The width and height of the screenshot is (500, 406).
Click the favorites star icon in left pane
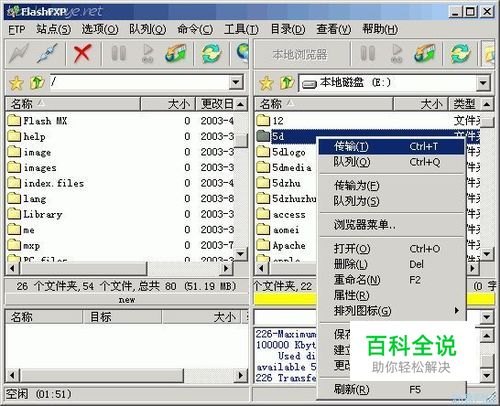point(16,83)
